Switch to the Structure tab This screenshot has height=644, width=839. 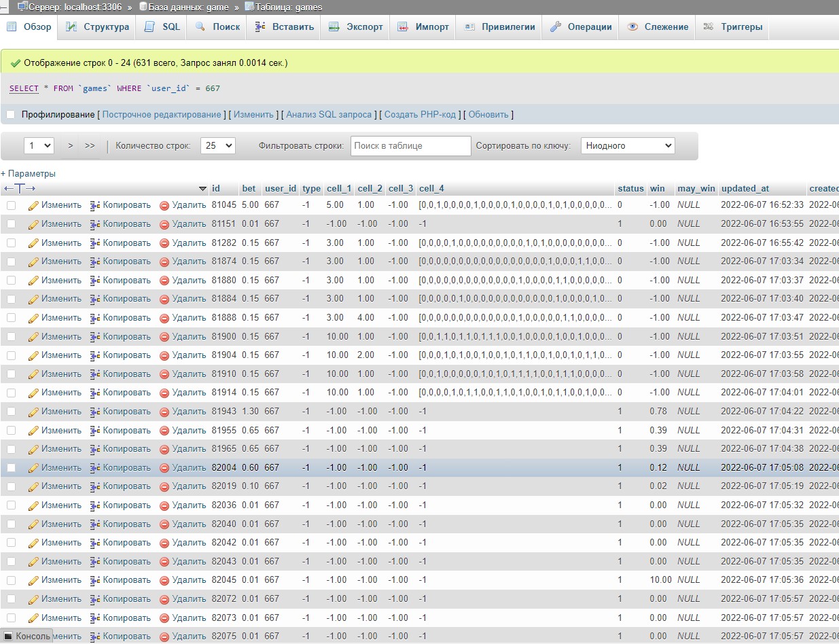pos(98,27)
